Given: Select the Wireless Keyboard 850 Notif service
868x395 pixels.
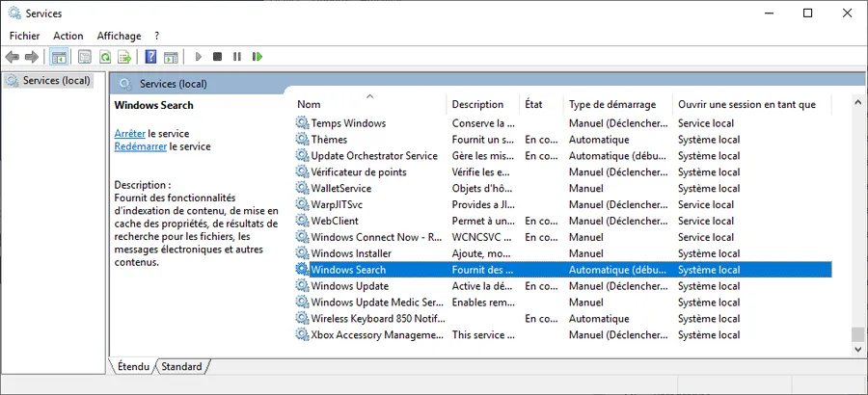Looking at the screenshot, I should [377, 319].
